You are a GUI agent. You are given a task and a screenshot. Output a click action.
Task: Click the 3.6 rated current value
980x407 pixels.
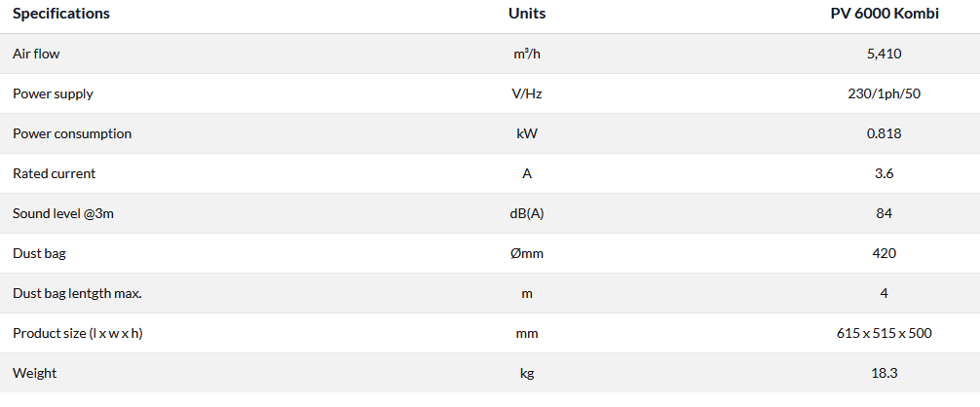(885, 173)
